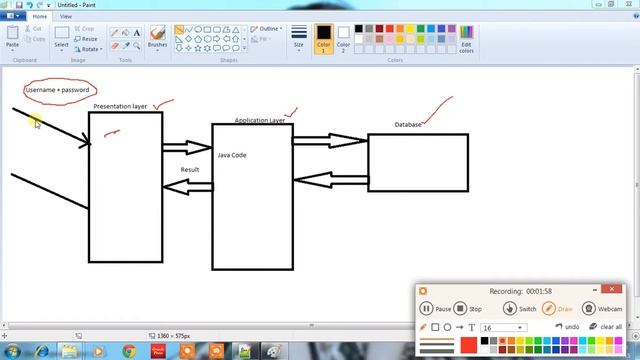Click the Redo arrow in Paint title bar

coord(40,5)
